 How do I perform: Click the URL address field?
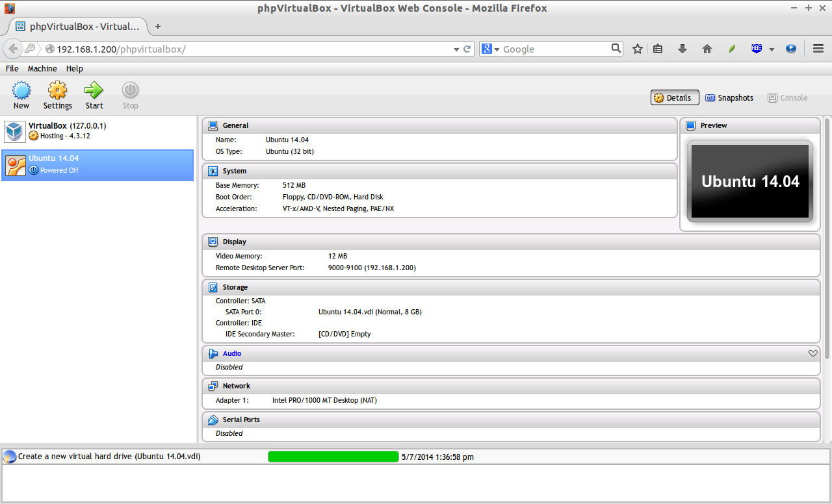(x=253, y=49)
